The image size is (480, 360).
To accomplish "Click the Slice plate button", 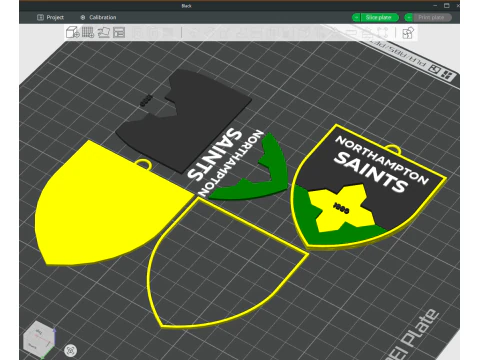I will tap(379, 17).
